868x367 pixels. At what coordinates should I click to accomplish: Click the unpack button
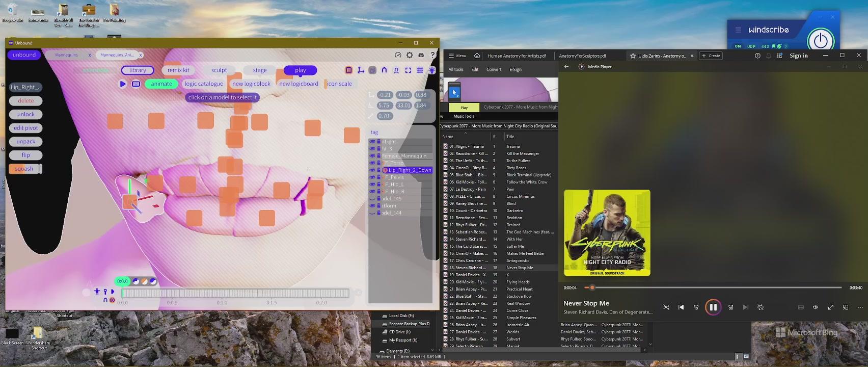click(26, 142)
